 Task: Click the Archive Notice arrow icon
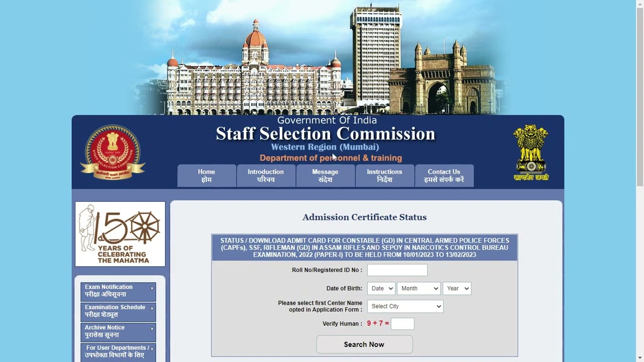tap(152, 328)
